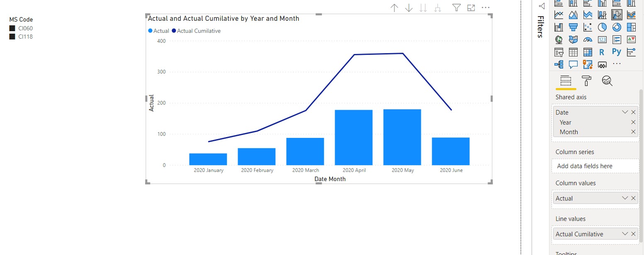644x255 pixels.
Task: Drill up using the up arrow
Action: pos(394,8)
